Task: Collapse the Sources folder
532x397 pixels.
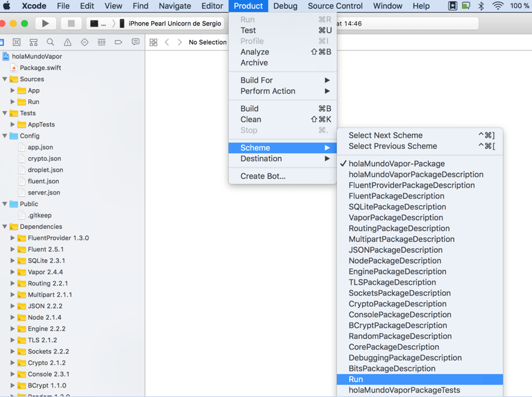Action: point(5,79)
